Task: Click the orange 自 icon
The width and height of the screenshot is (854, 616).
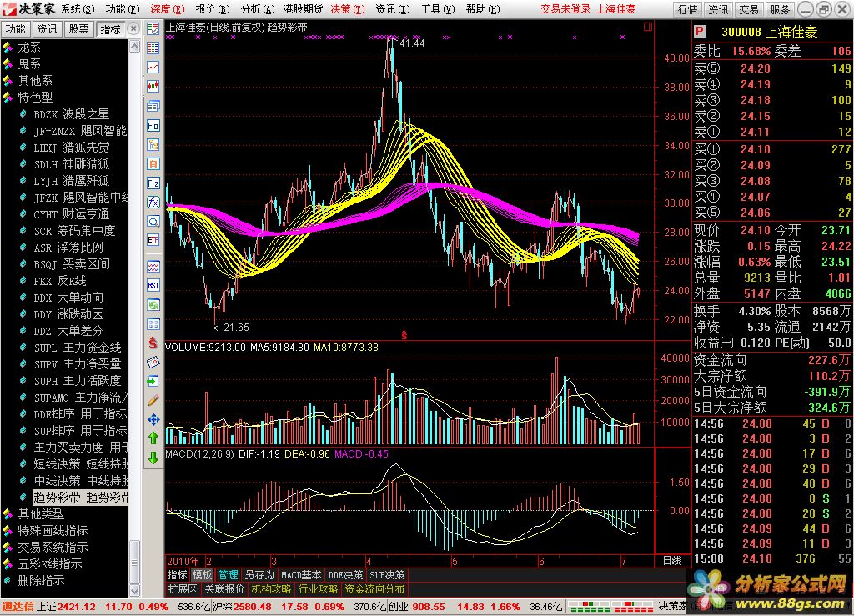Action: 153,164
